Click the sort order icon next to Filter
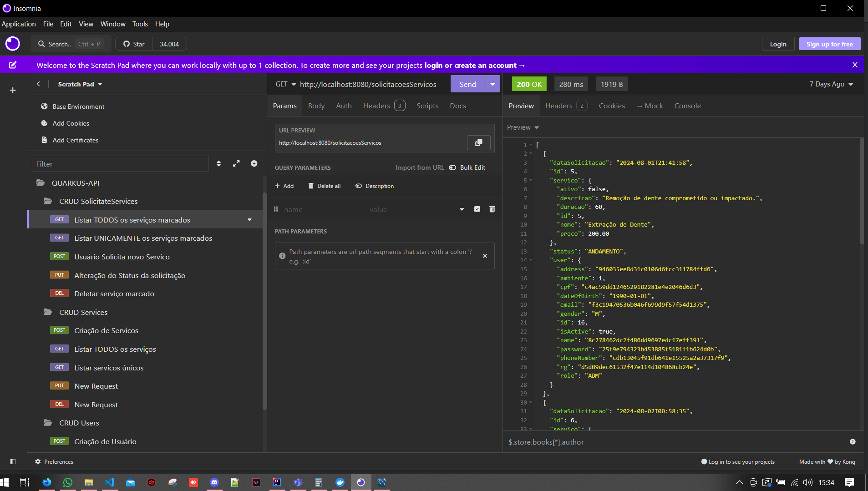This screenshot has width=868, height=491. click(x=219, y=164)
